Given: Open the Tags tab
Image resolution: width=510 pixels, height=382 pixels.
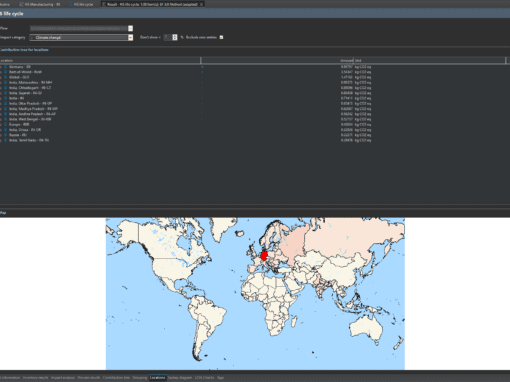Looking at the screenshot, I should [220, 378].
